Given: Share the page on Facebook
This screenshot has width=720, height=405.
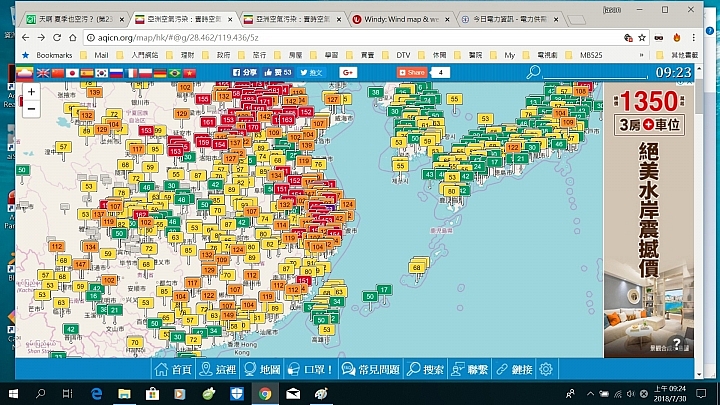Looking at the screenshot, I should tap(244, 73).
